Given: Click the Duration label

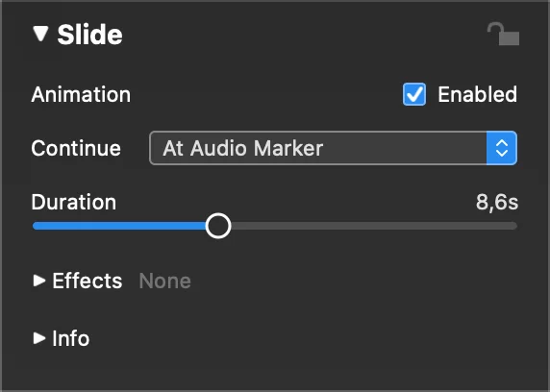Looking at the screenshot, I should (x=74, y=202).
